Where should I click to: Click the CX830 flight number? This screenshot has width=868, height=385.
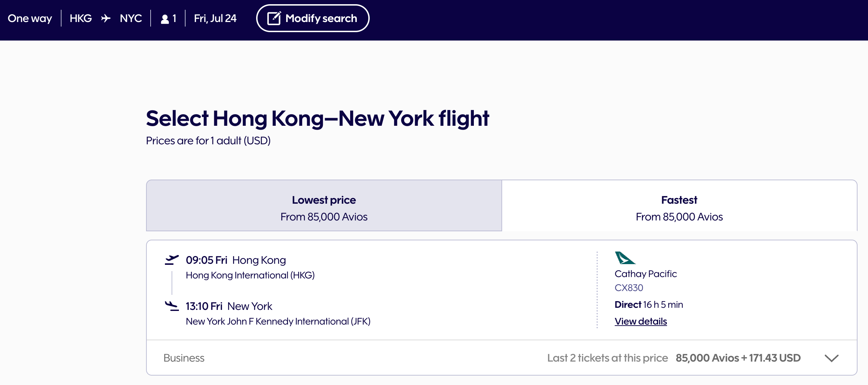pyautogui.click(x=629, y=288)
